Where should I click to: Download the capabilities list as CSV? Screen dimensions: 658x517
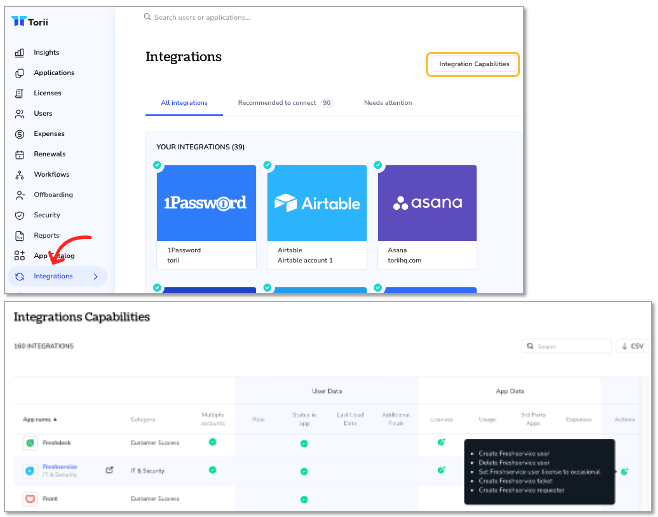pyautogui.click(x=632, y=346)
